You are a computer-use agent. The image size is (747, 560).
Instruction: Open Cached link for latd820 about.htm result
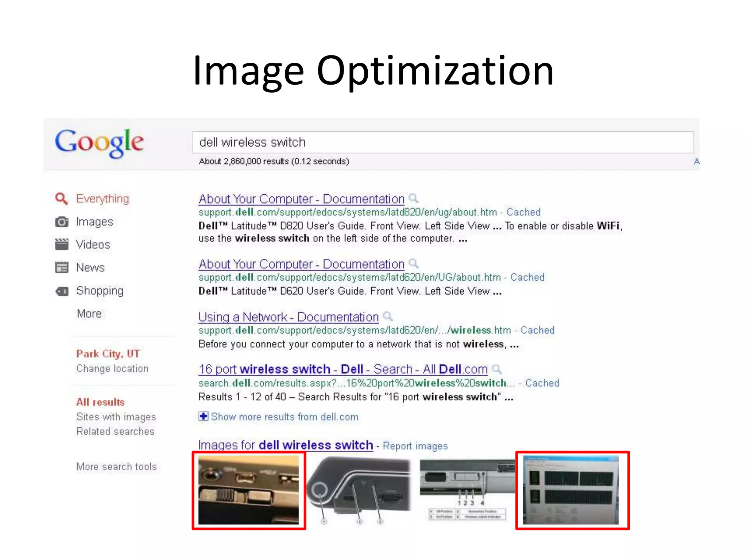point(523,212)
